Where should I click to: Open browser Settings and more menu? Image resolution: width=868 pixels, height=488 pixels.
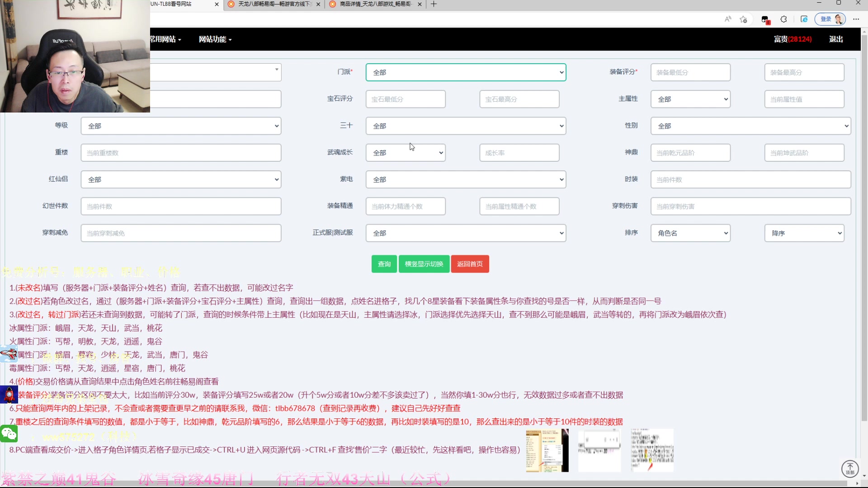856,19
